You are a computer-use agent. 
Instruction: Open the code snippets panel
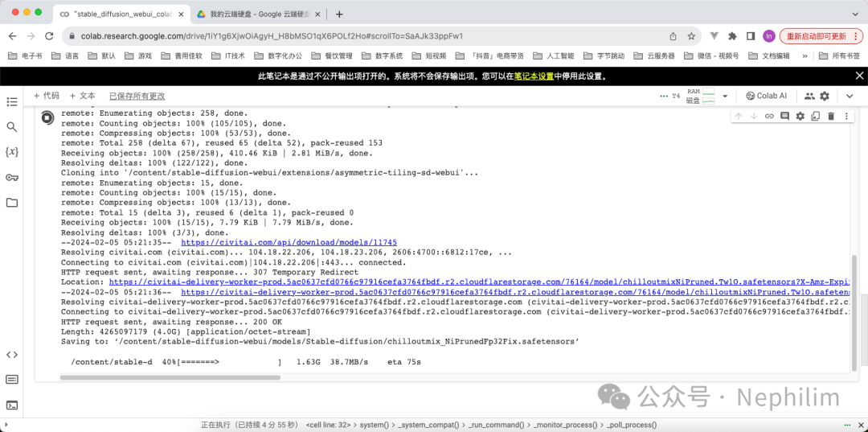click(x=11, y=355)
